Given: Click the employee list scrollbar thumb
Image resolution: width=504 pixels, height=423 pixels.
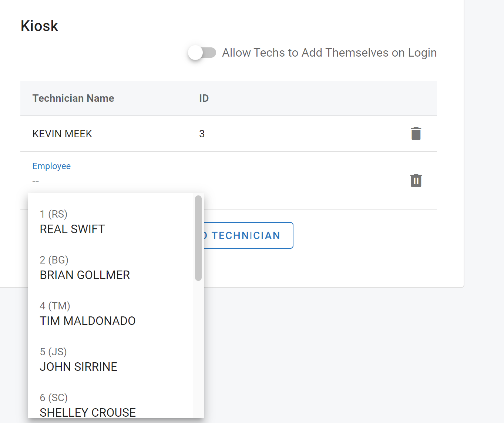Looking at the screenshot, I should (198, 238).
